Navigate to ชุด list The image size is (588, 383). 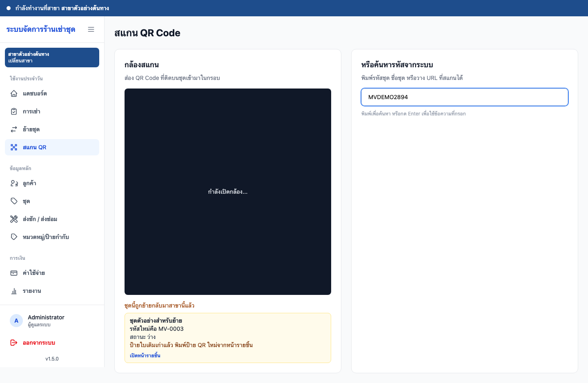point(52,201)
